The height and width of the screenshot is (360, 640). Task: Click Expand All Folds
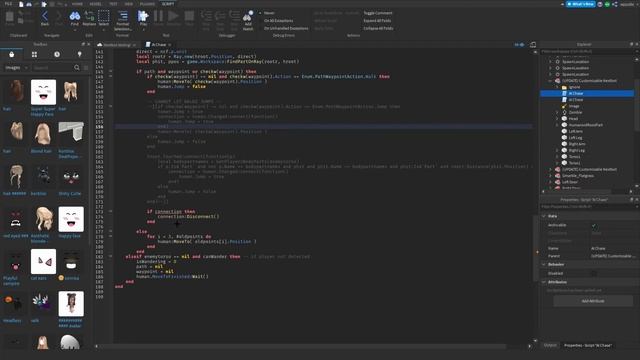(377, 21)
